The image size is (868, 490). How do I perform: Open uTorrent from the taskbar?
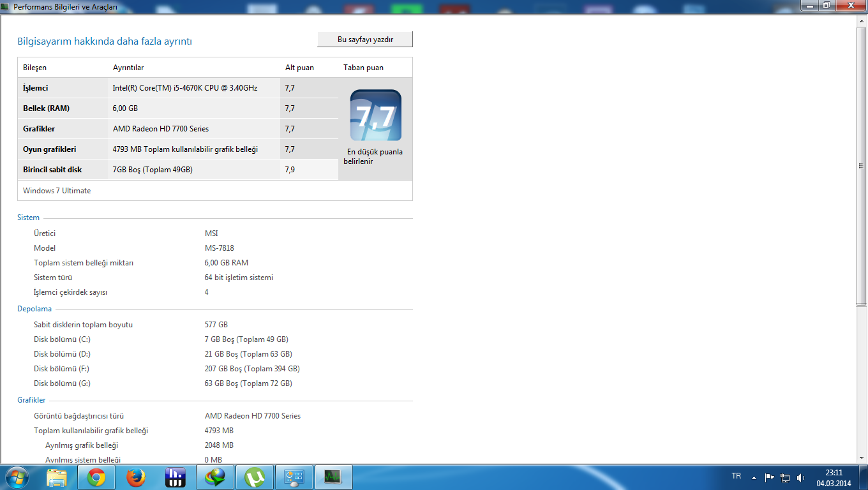(255, 477)
